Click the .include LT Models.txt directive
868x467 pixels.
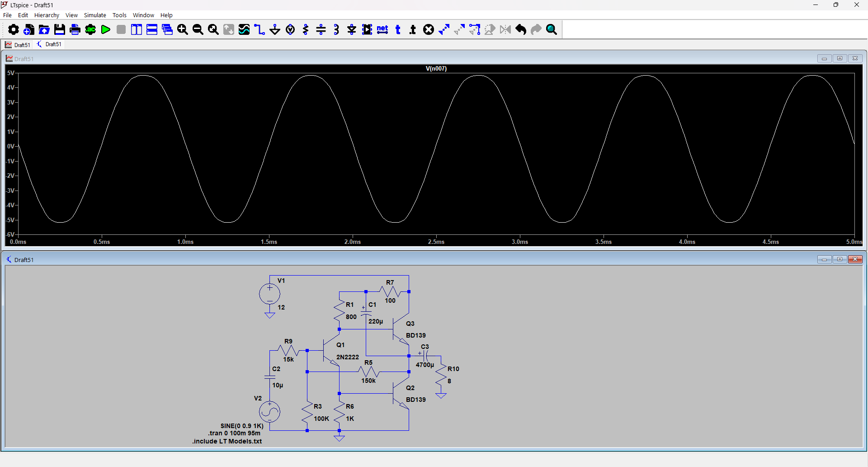pos(227,441)
